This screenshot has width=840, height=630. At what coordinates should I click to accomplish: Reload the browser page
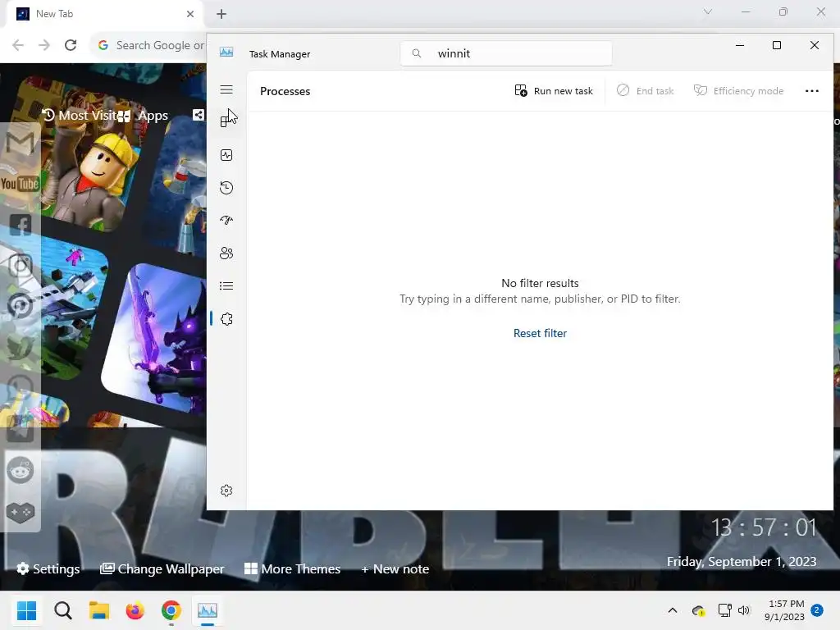pyautogui.click(x=71, y=45)
